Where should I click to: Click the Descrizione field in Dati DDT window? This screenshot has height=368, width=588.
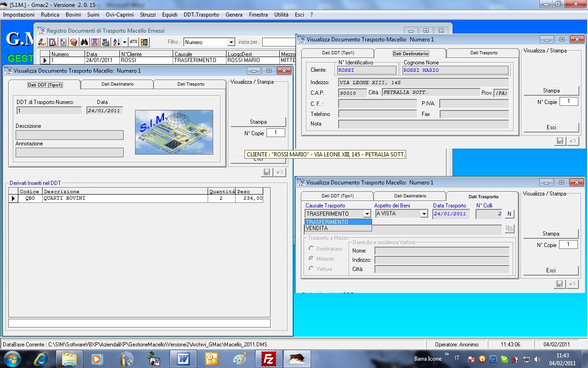click(69, 135)
